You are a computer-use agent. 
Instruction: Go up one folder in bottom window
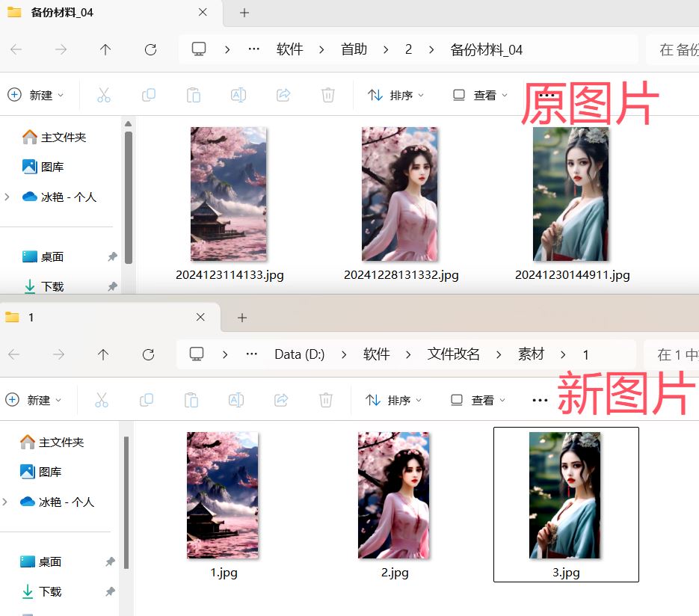pyautogui.click(x=103, y=354)
